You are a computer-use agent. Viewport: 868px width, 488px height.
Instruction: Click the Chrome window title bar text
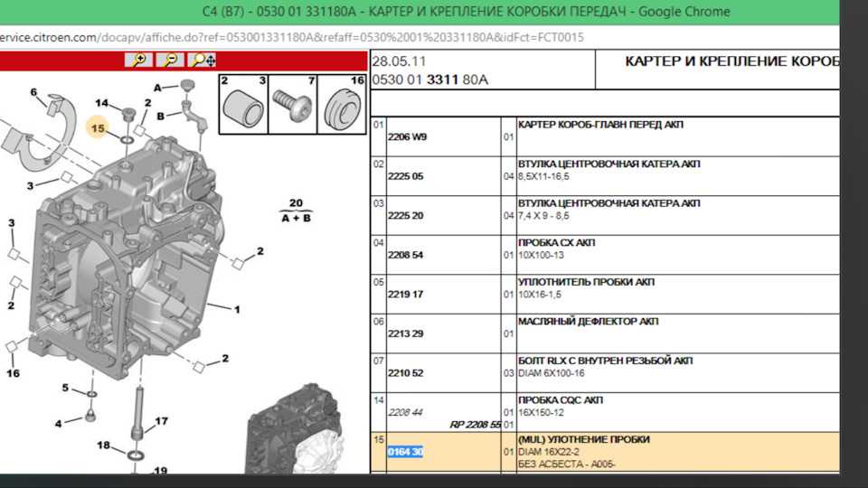tap(467, 11)
